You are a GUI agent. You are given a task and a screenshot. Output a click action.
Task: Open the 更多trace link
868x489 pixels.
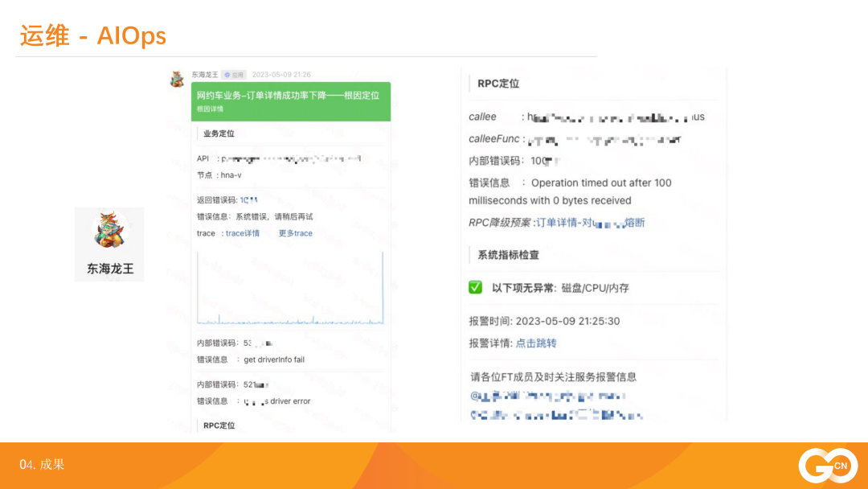click(x=295, y=233)
